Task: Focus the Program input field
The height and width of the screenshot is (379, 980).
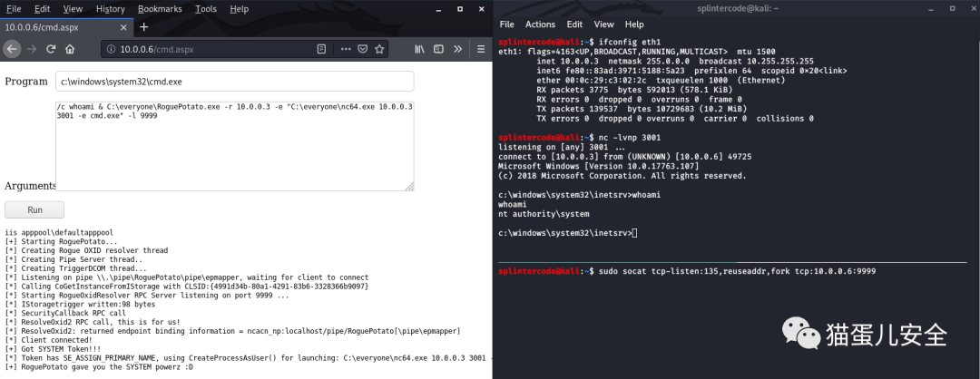Action: coord(234,82)
